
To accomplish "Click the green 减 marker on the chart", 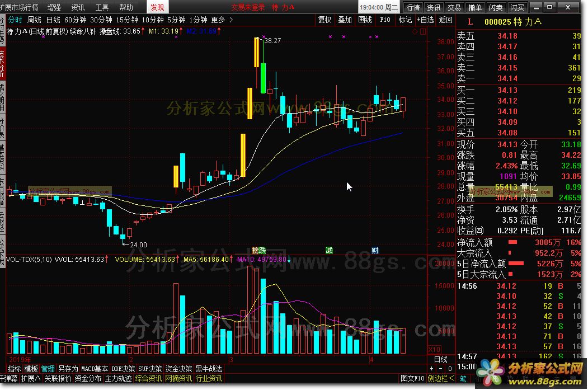I will pyautogui.click(x=330, y=250).
